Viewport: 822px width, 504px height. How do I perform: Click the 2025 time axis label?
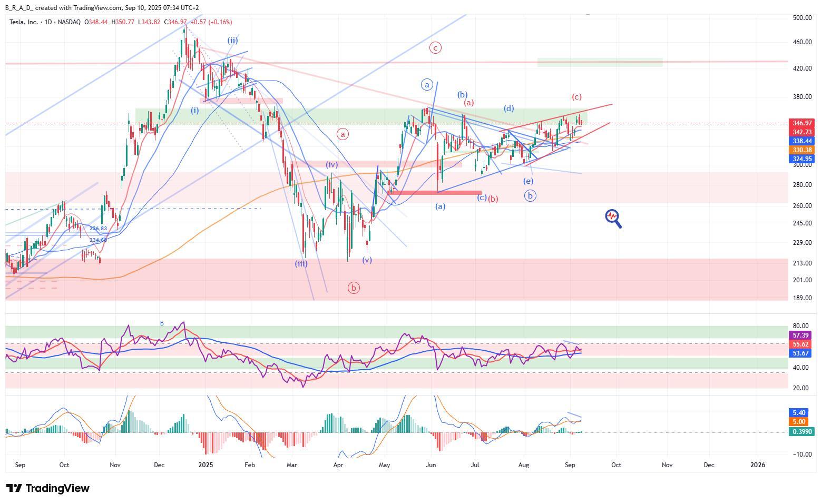205,465
